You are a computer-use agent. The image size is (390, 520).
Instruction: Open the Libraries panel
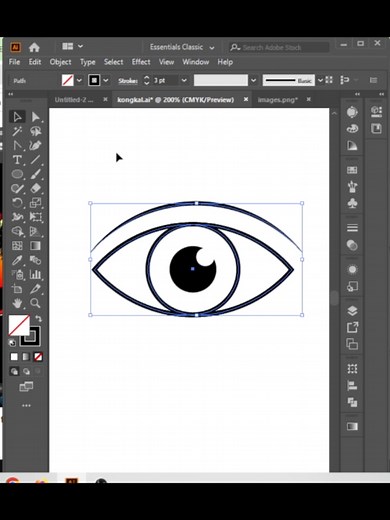pos(377,128)
